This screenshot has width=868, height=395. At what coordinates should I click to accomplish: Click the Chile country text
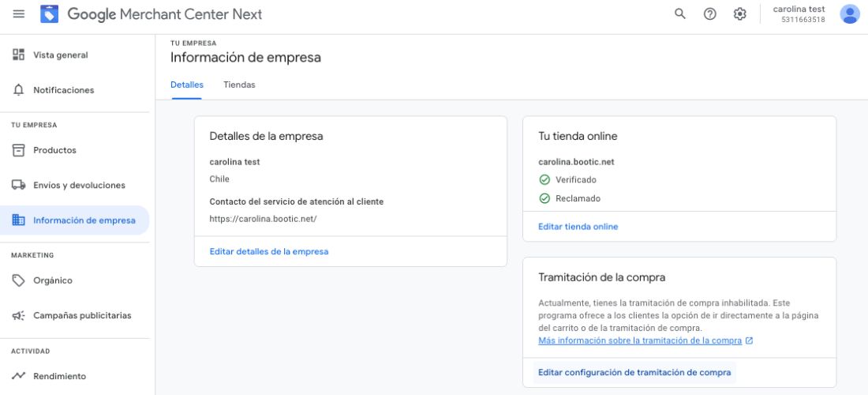219,179
